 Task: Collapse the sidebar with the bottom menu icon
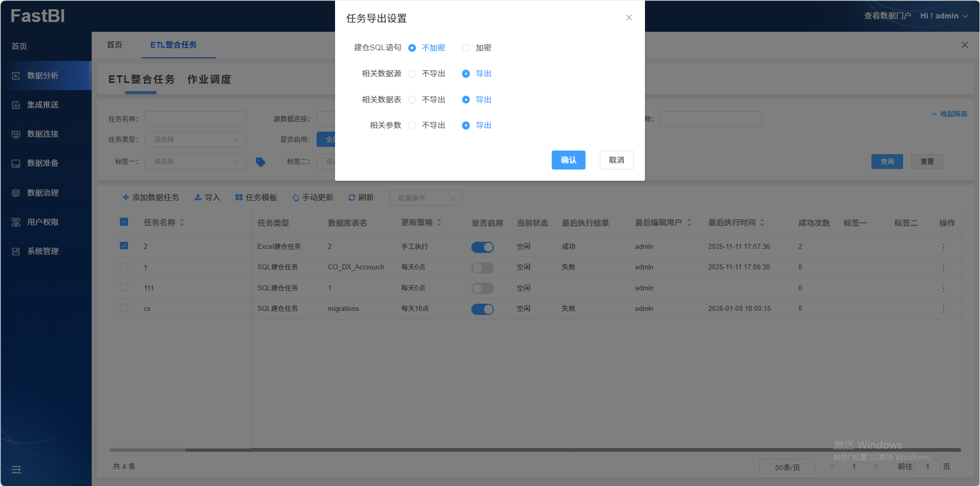[x=16, y=469]
